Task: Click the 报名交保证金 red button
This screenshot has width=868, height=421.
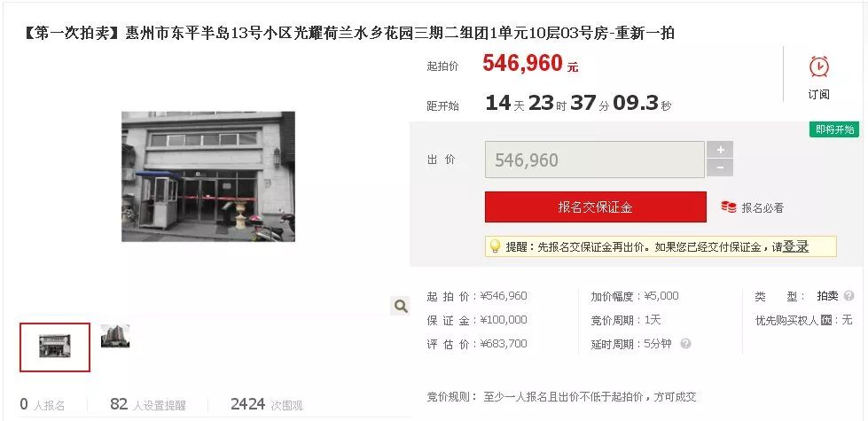Action: 596,207
